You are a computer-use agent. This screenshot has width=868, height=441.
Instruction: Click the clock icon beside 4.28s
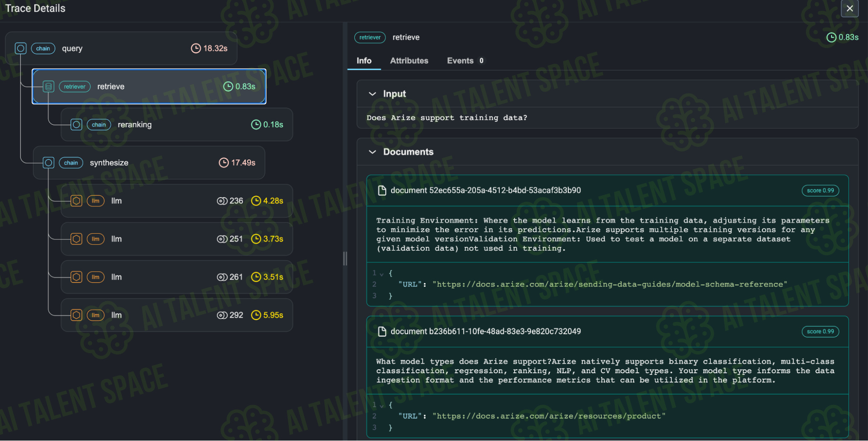click(x=256, y=201)
